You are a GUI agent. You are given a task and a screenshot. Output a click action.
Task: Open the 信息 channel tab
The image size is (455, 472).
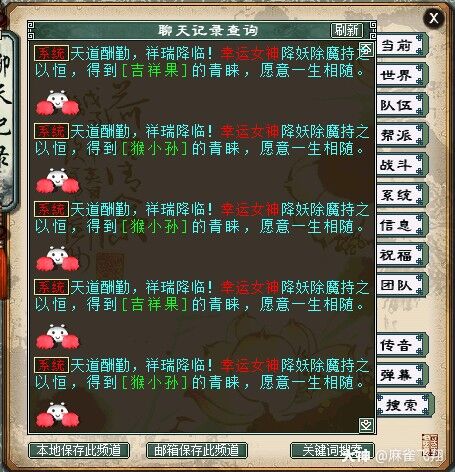(x=400, y=225)
